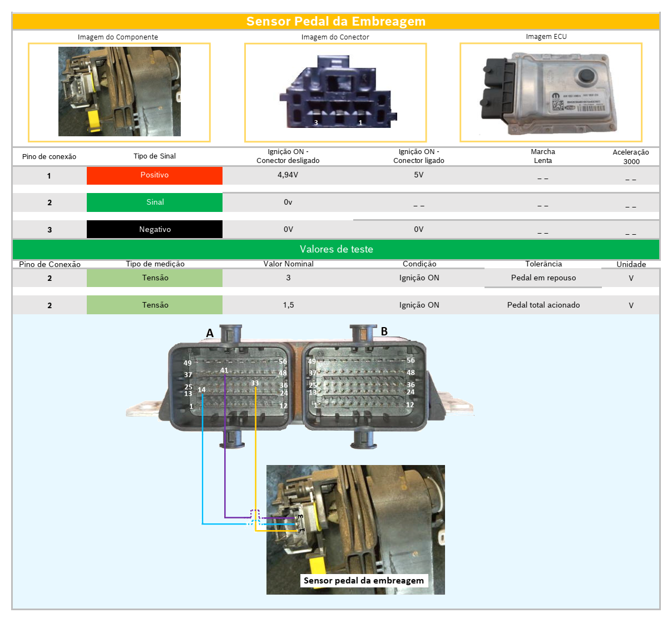Click pin 14 label on connector A
672x623 pixels.
[x=201, y=389]
